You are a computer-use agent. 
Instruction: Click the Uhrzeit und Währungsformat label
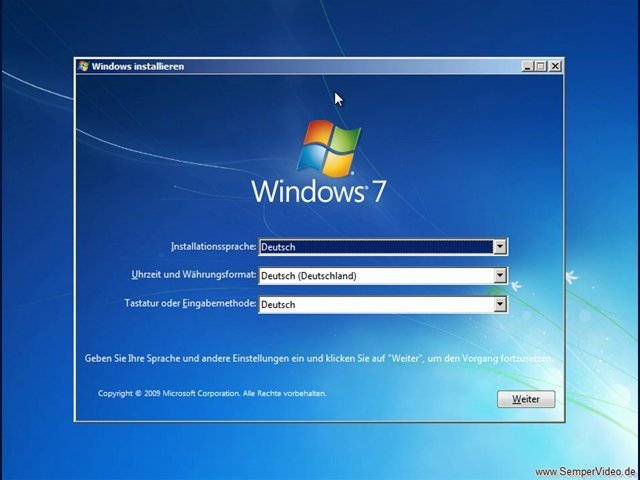pos(194,274)
